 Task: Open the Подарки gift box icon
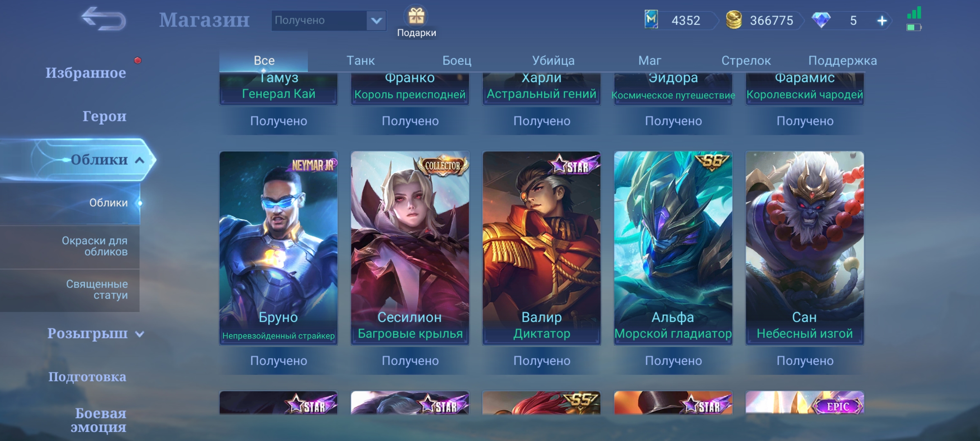click(x=416, y=16)
